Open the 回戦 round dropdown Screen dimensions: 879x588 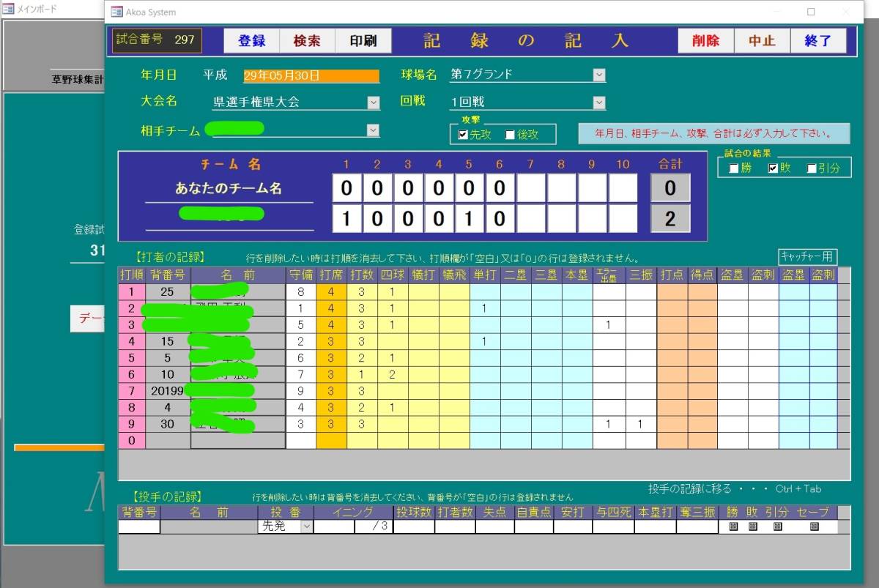(x=599, y=103)
